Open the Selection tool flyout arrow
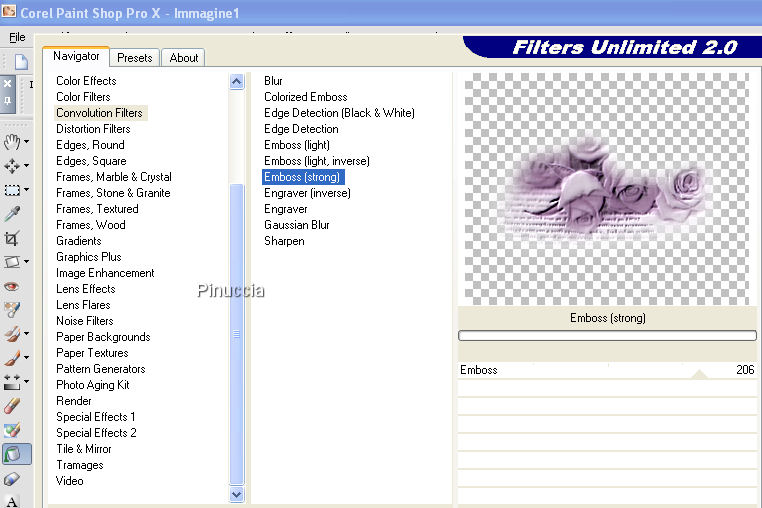762x508 pixels. pos(26,190)
